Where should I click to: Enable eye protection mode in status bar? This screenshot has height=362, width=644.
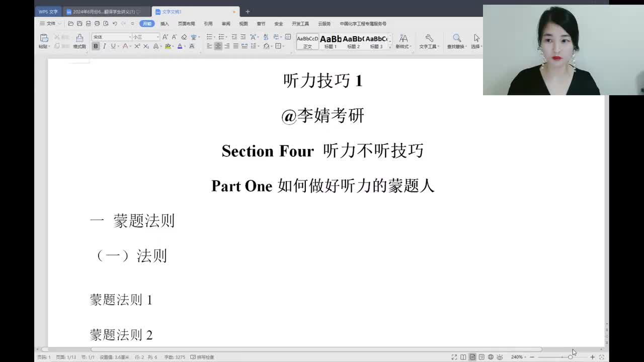coord(500,357)
